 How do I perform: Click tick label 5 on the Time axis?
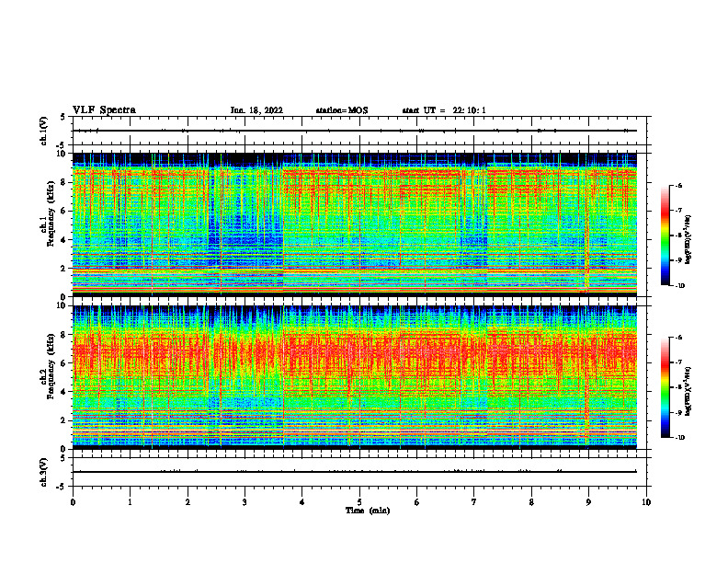point(359,502)
